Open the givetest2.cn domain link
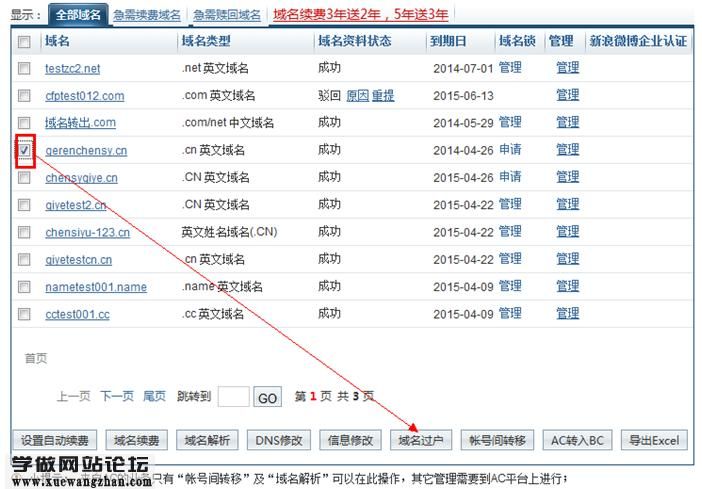702x489 pixels. click(76, 205)
